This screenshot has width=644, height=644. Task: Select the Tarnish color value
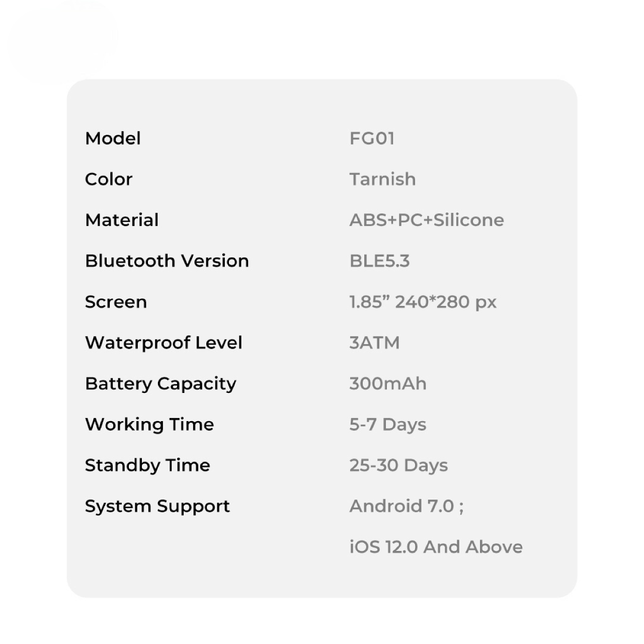382,179
